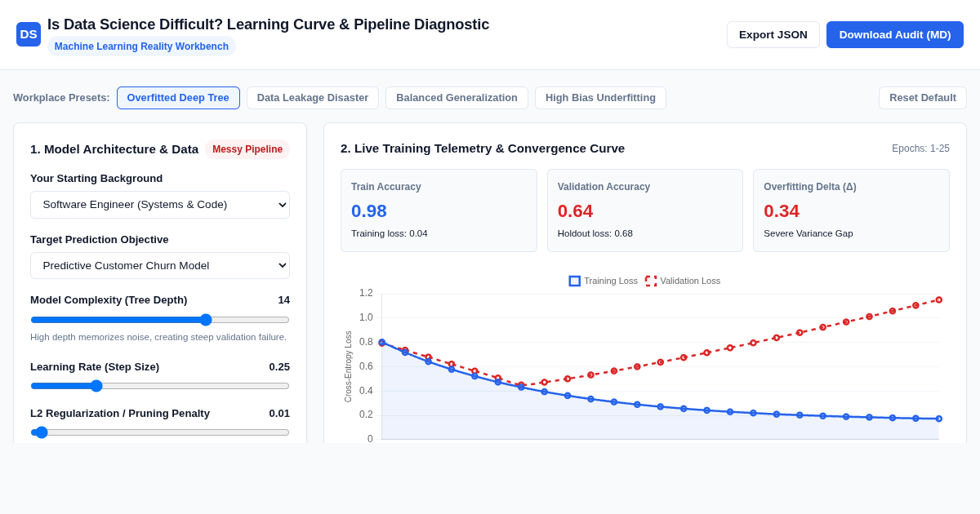Screen dimensions: 980x514
Task: Click the page title about Data Science
Action: point(268,24)
